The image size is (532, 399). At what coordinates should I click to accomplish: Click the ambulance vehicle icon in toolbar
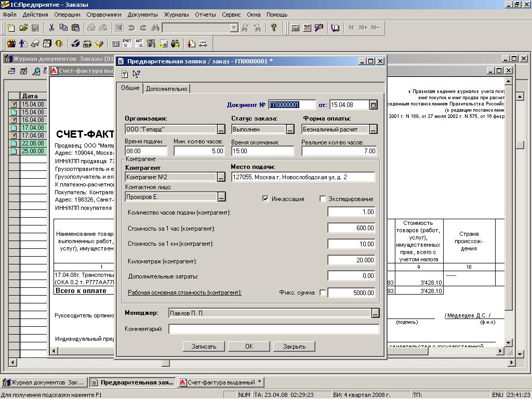tap(203, 44)
